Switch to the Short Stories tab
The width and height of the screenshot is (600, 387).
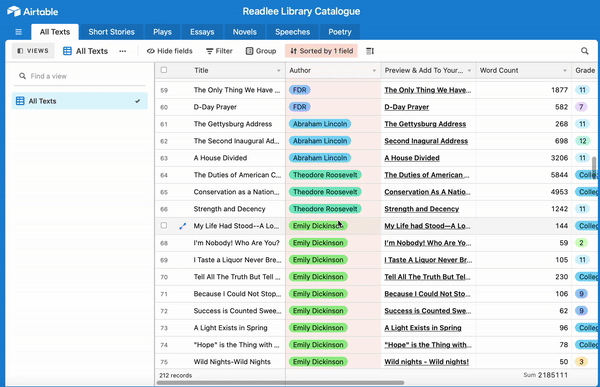111,32
